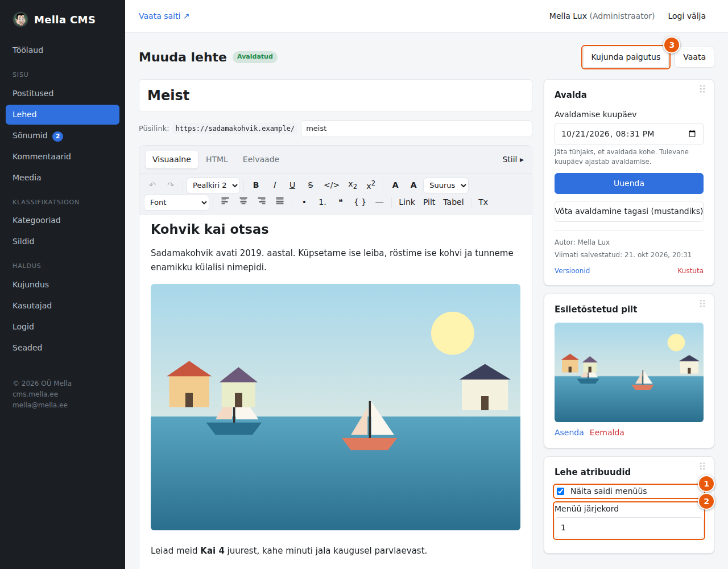This screenshot has width=728, height=569.
Task: Click the featured image thumbnail
Action: tap(629, 372)
